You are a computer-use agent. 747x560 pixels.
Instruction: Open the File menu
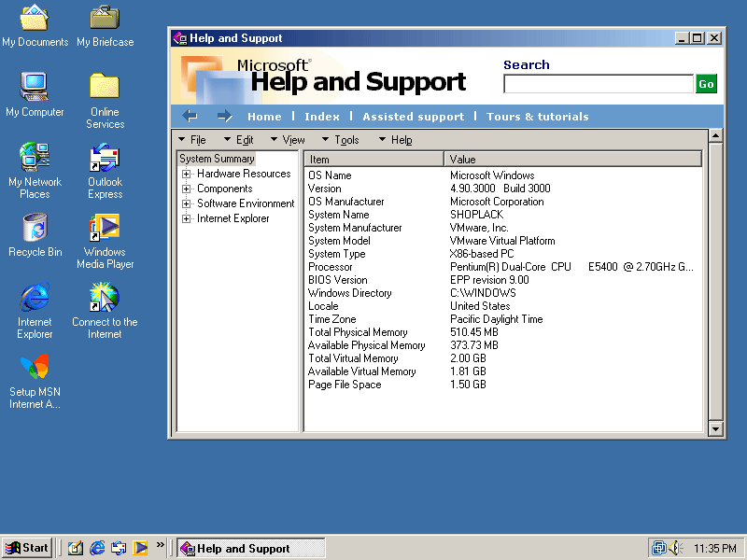coord(192,139)
